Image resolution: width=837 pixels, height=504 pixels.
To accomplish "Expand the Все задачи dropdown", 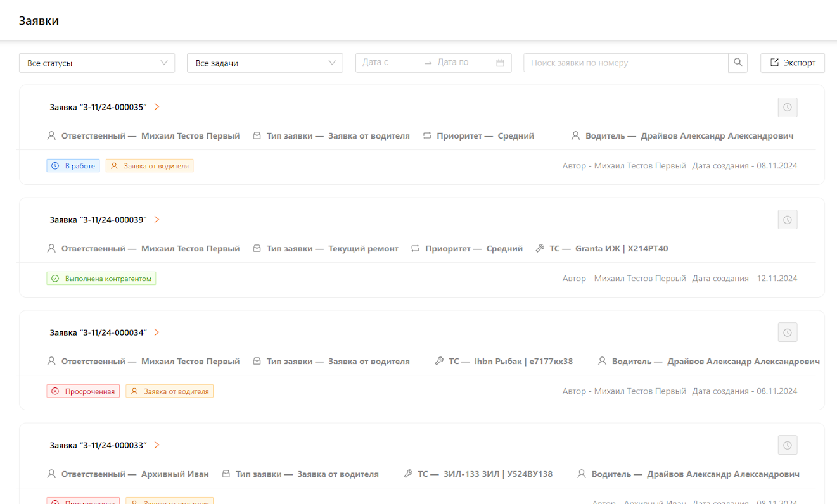I will click(265, 63).
